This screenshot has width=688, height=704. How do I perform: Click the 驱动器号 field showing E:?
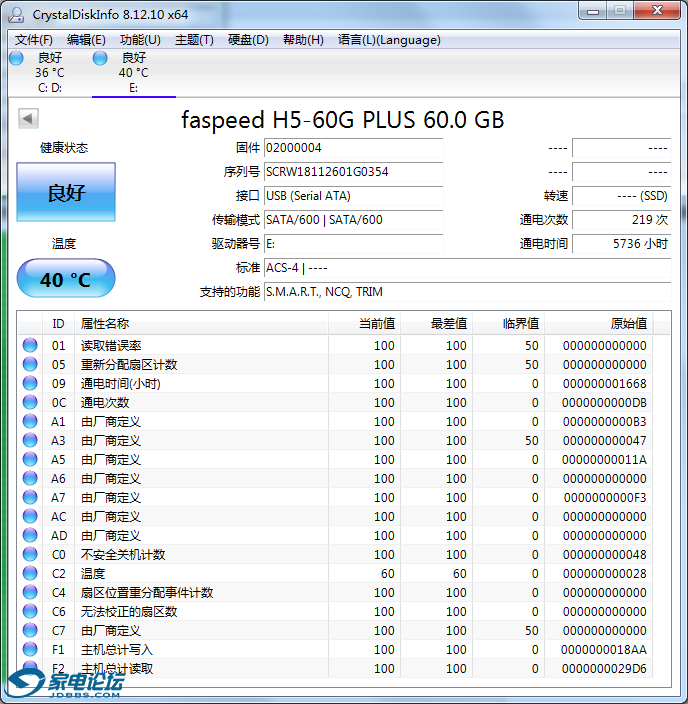pyautogui.click(x=353, y=244)
